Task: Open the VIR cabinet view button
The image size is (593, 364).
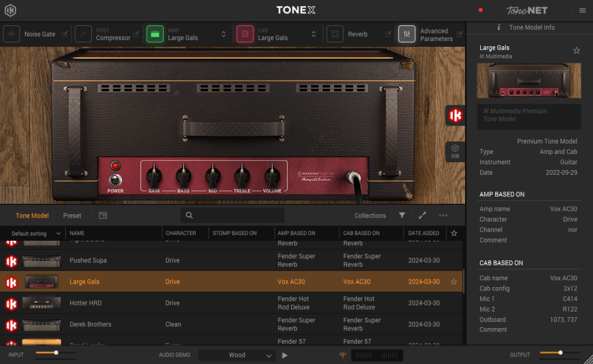Action: (x=455, y=152)
